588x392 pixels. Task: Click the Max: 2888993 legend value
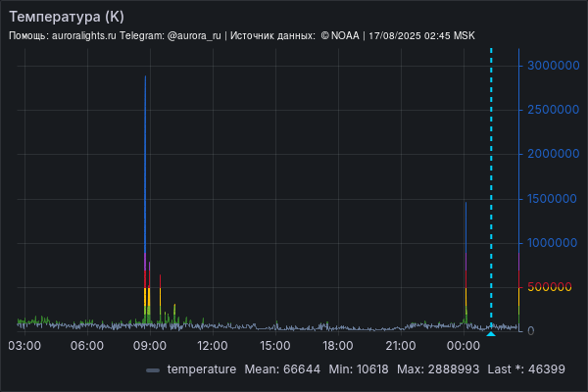click(x=438, y=369)
